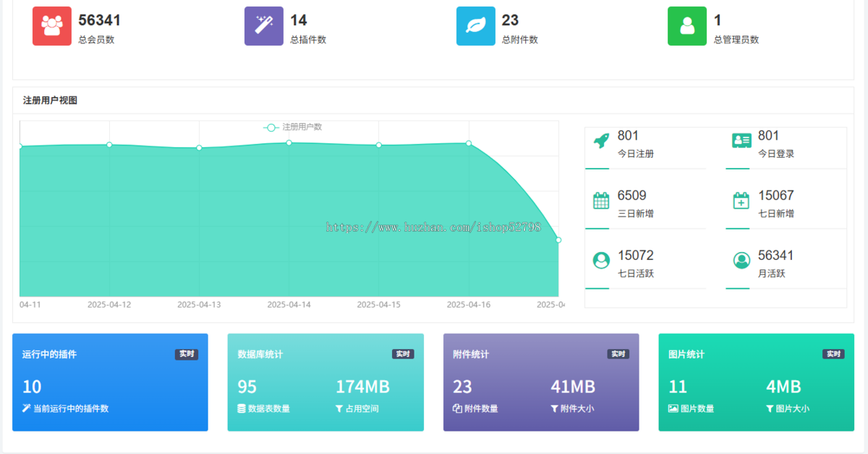Click the chart data point for 2025-04-12
The width and height of the screenshot is (868, 454).
pyautogui.click(x=109, y=145)
